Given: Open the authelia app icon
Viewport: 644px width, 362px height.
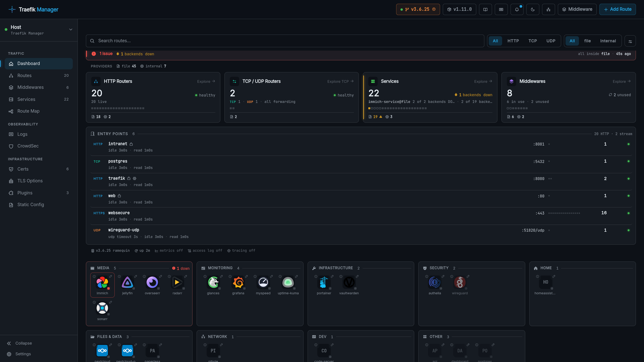Looking at the screenshot, I should pyautogui.click(x=435, y=283).
